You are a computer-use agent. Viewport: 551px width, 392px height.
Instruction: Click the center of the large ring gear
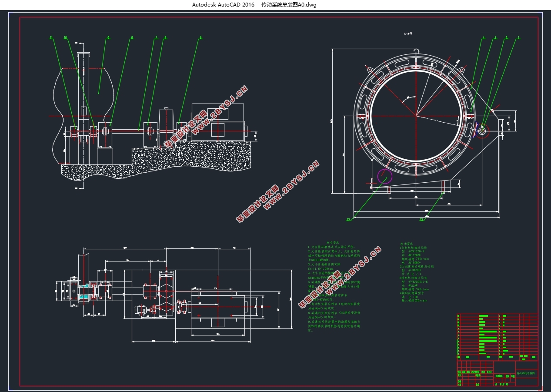coord(416,116)
